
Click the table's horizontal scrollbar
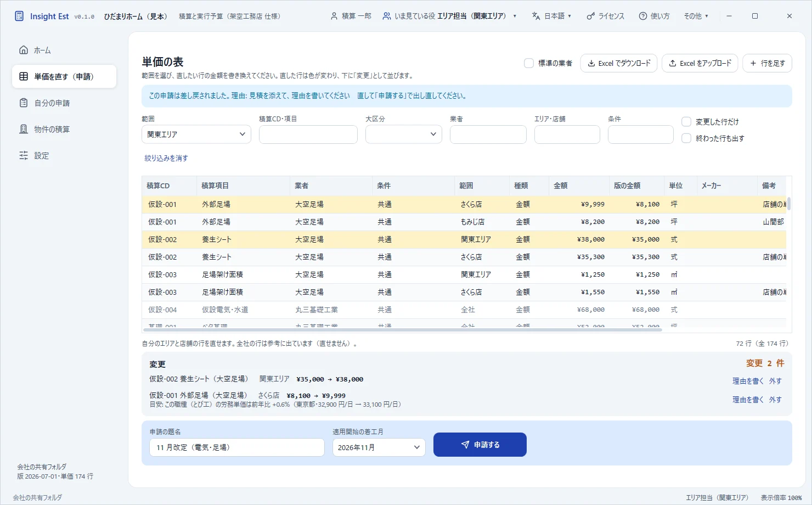[403, 330]
